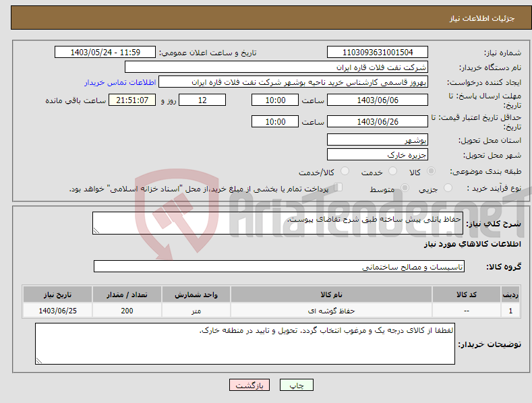This screenshot has height=403, width=532.
Task: Click the نام کالا column header
Action: 331,294
